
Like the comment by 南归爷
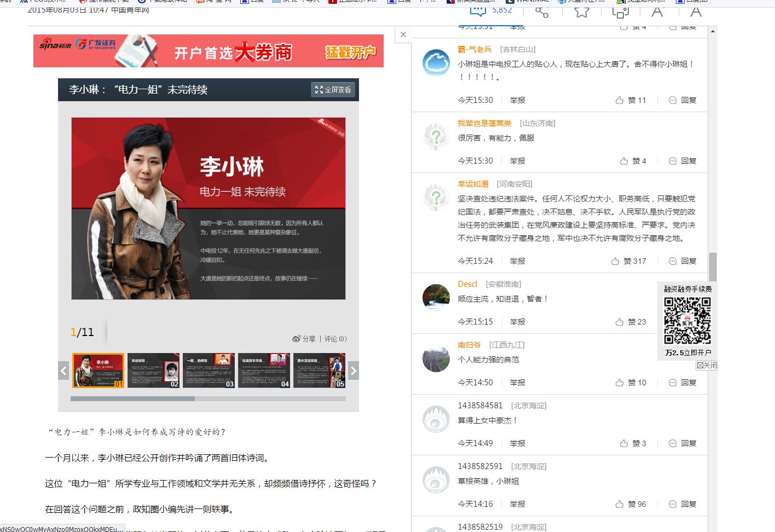pyautogui.click(x=631, y=383)
